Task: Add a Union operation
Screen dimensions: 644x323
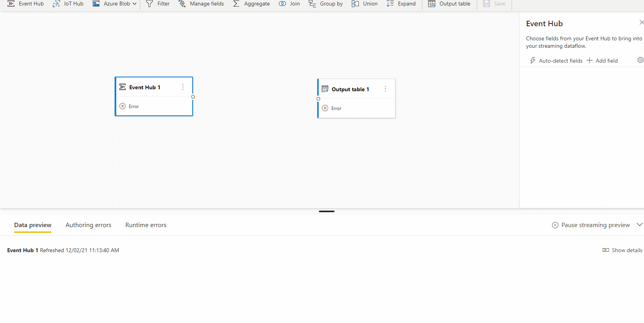Action: click(365, 4)
